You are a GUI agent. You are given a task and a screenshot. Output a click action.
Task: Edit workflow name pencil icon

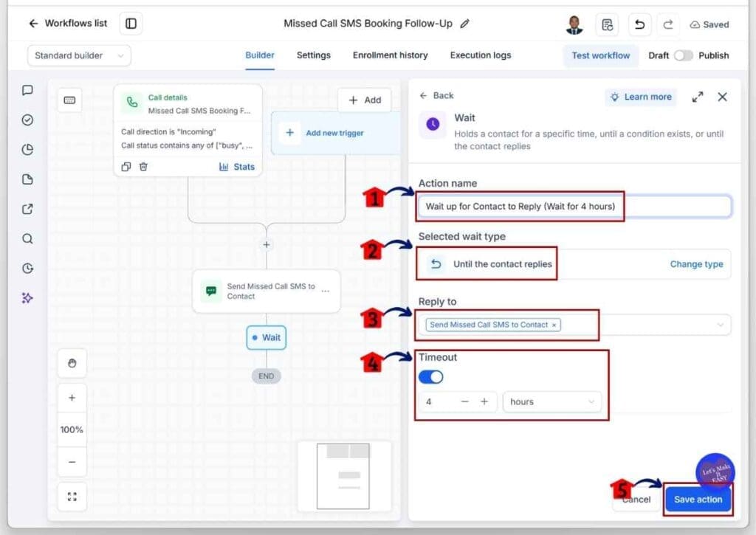coord(464,24)
